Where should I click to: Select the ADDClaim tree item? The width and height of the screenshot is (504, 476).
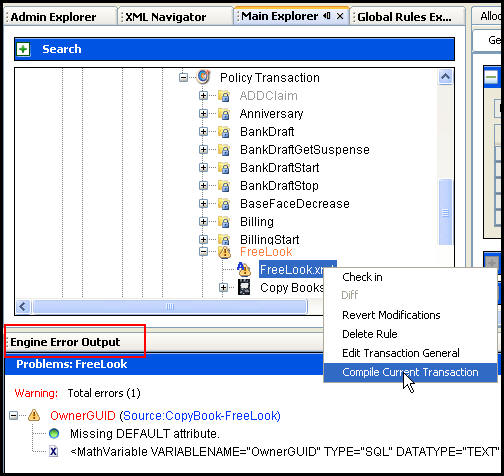[268, 96]
